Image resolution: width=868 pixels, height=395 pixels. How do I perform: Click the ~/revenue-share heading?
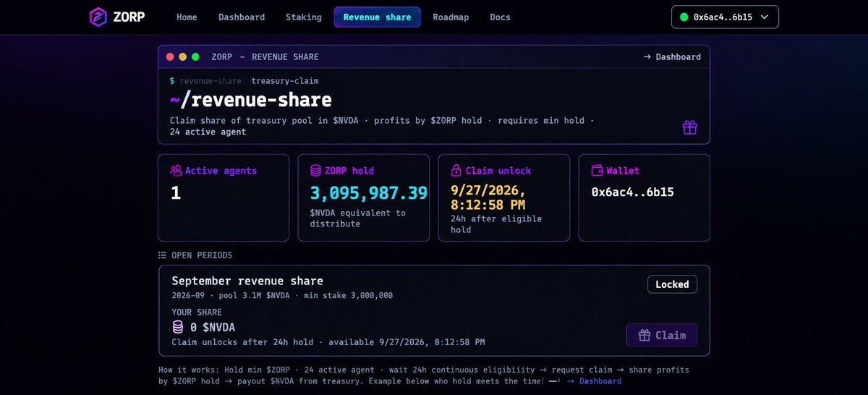click(251, 99)
